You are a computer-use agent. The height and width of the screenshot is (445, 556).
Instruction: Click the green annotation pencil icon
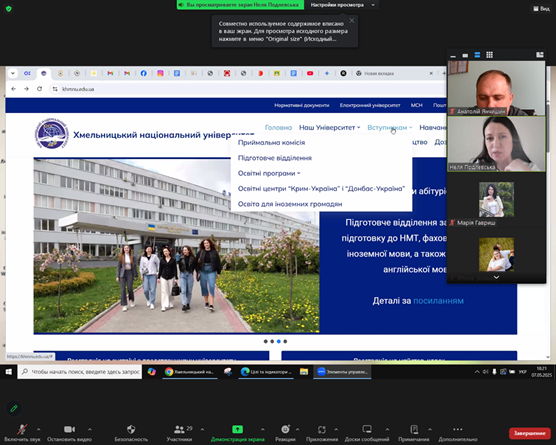click(x=14, y=408)
